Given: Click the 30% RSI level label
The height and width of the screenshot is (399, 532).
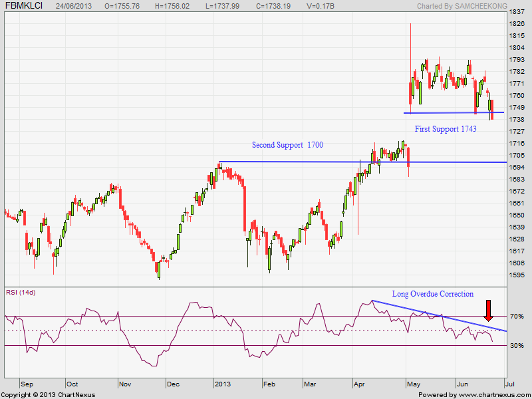Looking at the screenshot, I should click(x=517, y=345).
